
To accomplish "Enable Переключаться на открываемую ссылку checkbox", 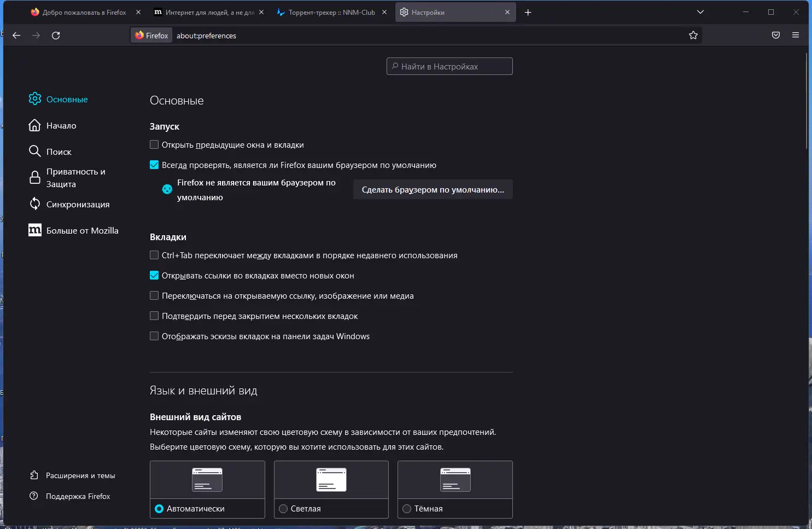I will tap(154, 296).
